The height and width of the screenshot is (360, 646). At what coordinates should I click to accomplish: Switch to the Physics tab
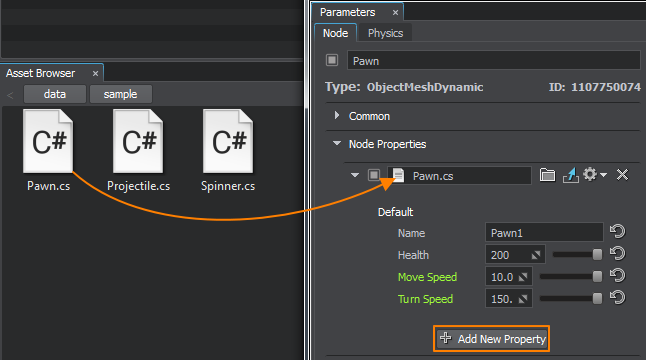[385, 33]
